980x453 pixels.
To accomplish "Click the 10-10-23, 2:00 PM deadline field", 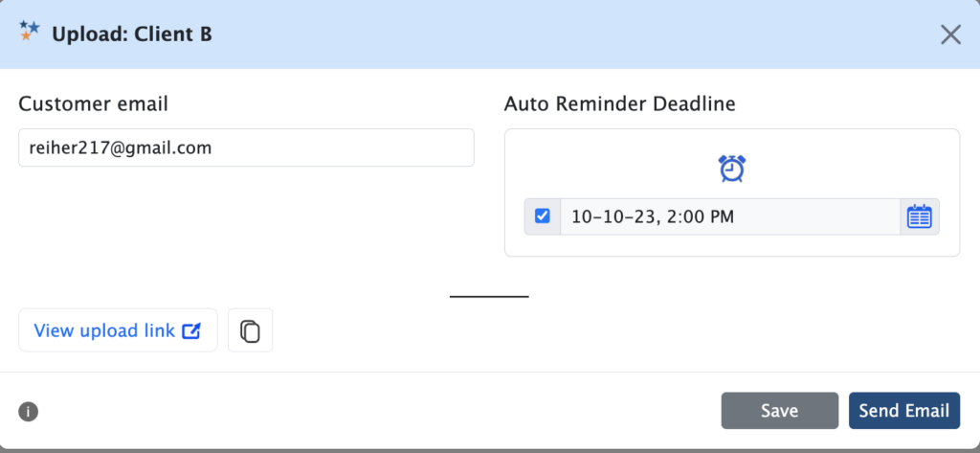I will (x=729, y=216).
